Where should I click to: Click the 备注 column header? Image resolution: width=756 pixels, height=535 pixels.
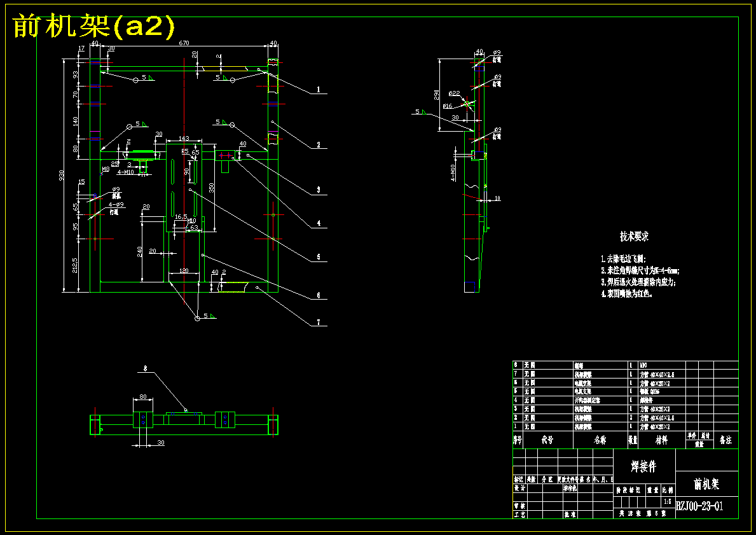[x=725, y=440]
